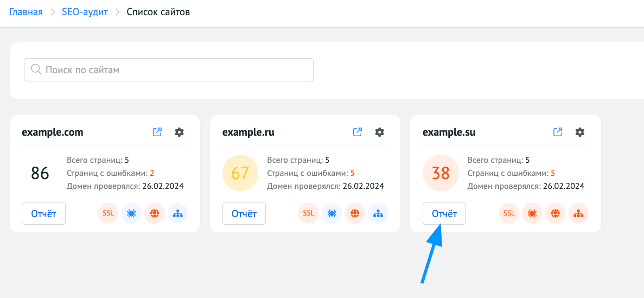
Task: Click the search magnifier icon
Action: click(36, 69)
